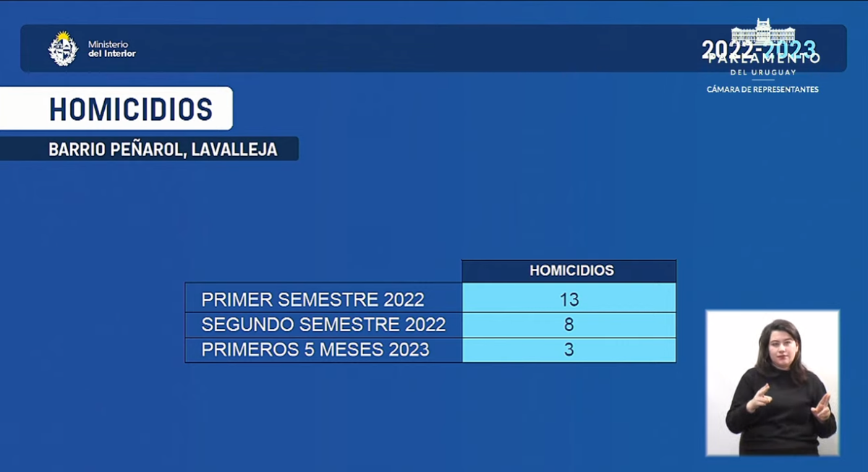Image resolution: width=868 pixels, height=472 pixels.
Task: Click the cyan "2023" year text
Action: pos(792,49)
